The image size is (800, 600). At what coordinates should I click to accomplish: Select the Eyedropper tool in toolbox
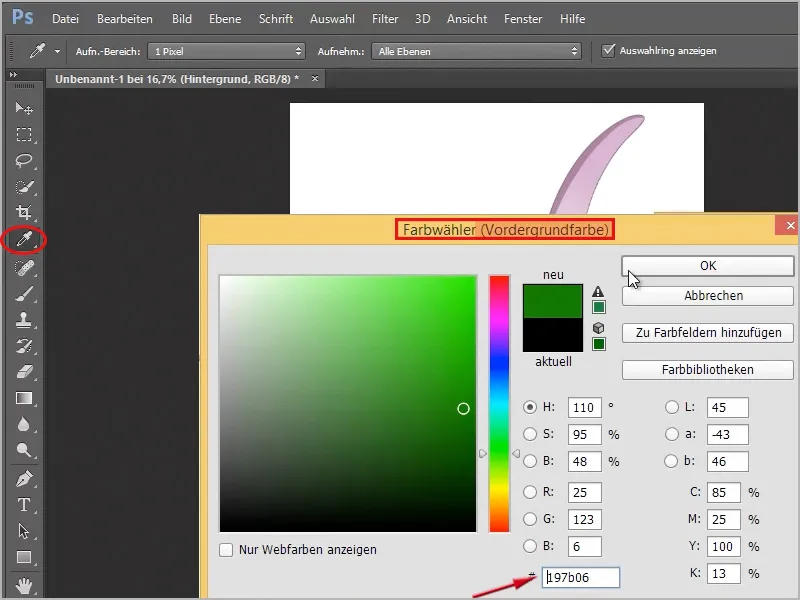23,239
